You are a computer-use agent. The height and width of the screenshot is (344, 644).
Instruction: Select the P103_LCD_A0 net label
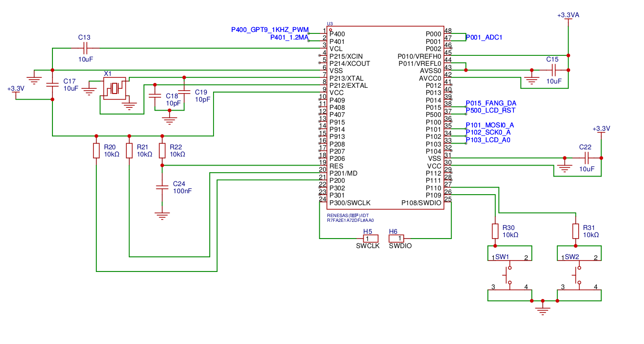[488, 140]
